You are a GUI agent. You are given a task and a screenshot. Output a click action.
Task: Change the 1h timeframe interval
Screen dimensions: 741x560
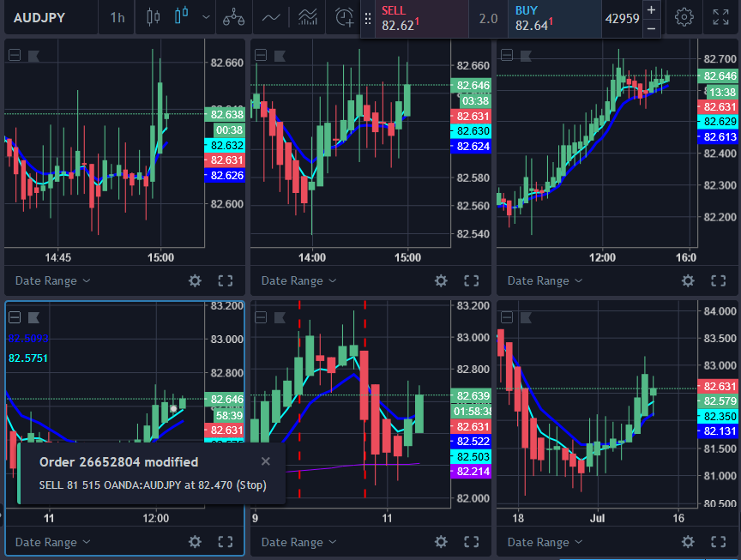click(117, 17)
